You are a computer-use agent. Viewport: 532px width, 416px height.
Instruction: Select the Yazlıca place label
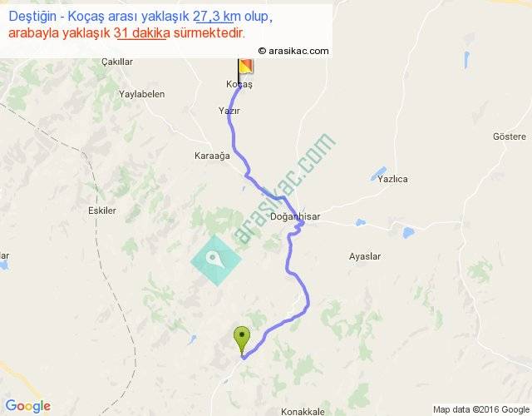(x=392, y=179)
